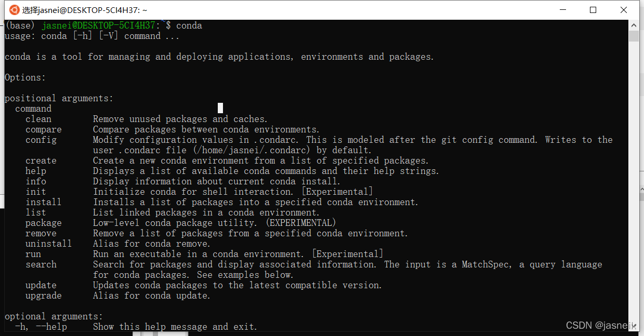Close the terminal window
The image size is (644, 336).
coord(624,10)
